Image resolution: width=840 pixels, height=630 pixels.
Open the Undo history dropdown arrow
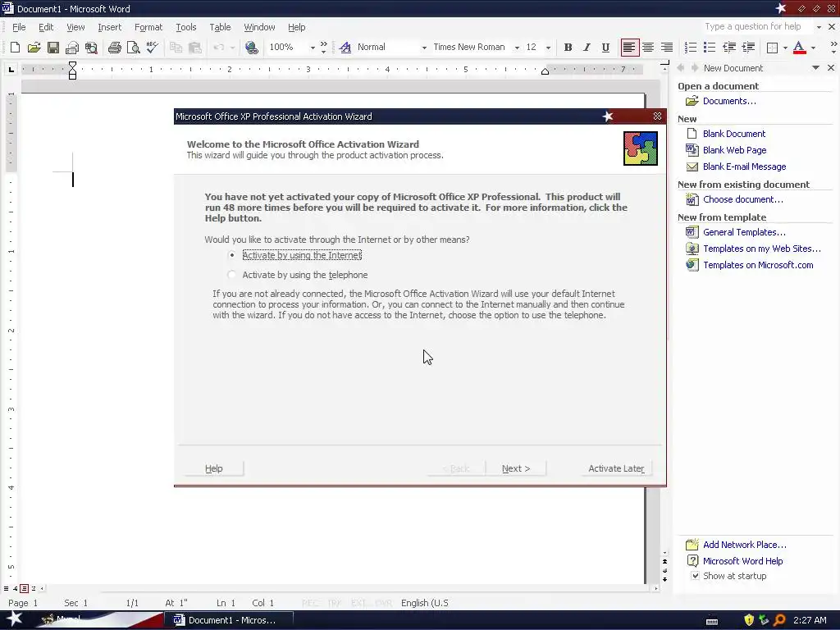click(x=232, y=47)
